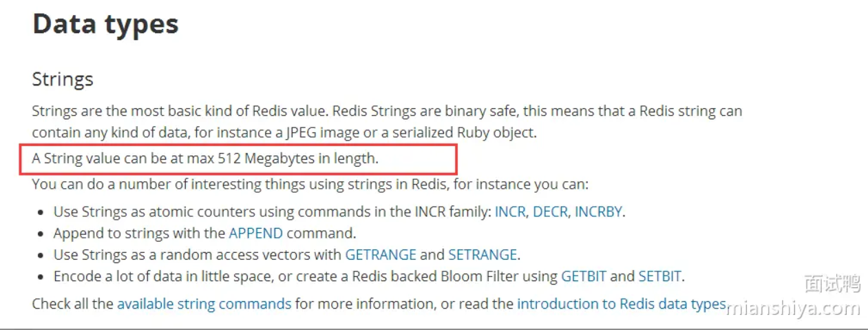868x330 pixels.
Task: Click the sentence starting 'You can do a number'
Action: (x=310, y=185)
